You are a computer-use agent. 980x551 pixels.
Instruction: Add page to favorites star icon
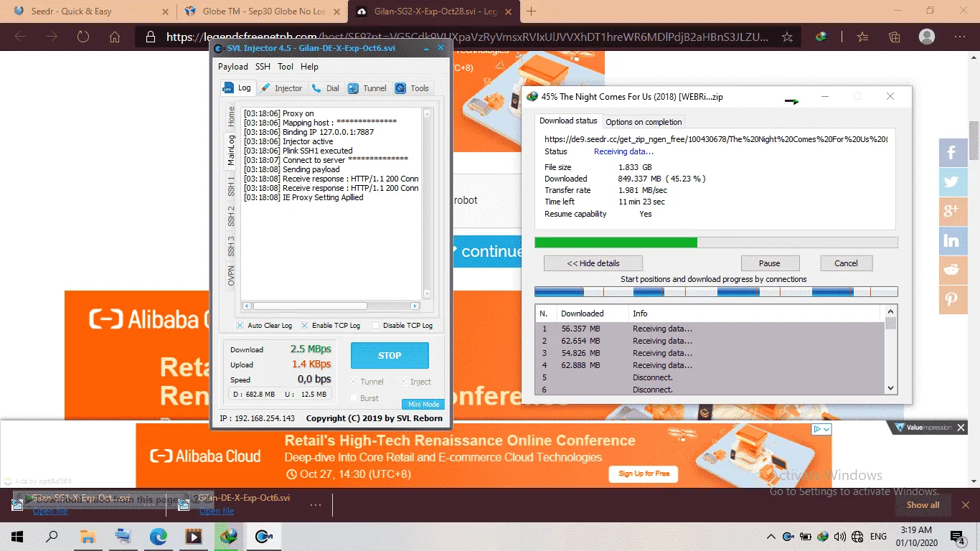[x=787, y=37]
